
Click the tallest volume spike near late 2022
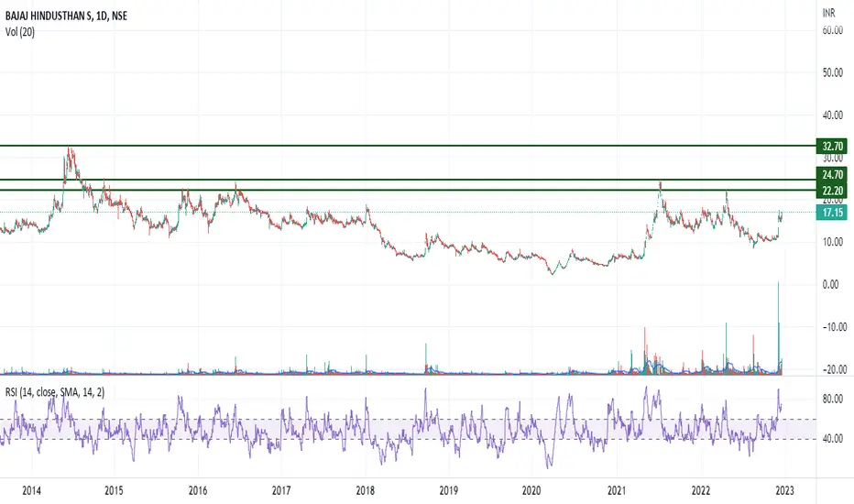point(778,327)
